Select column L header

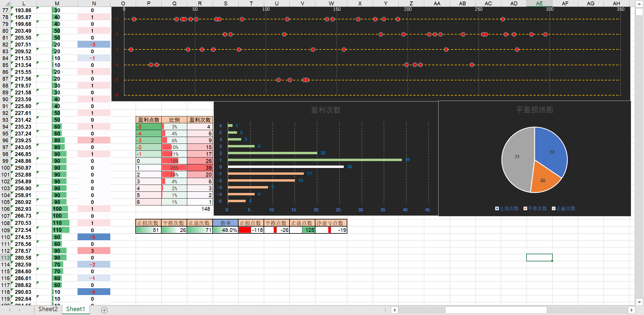pyautogui.click(x=24, y=3)
